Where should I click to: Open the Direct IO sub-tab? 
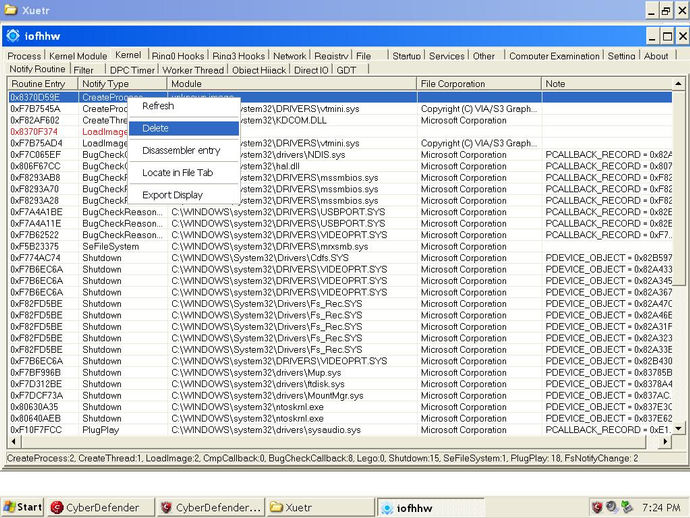311,70
